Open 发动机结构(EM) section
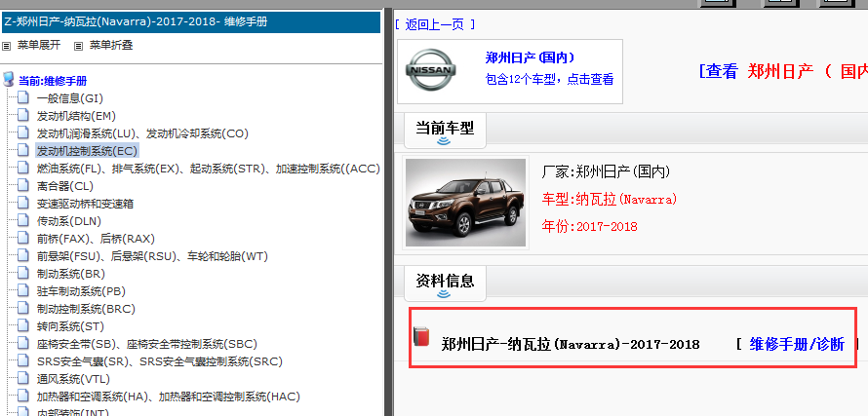Image resolution: width=868 pixels, height=416 pixels. coord(76,116)
